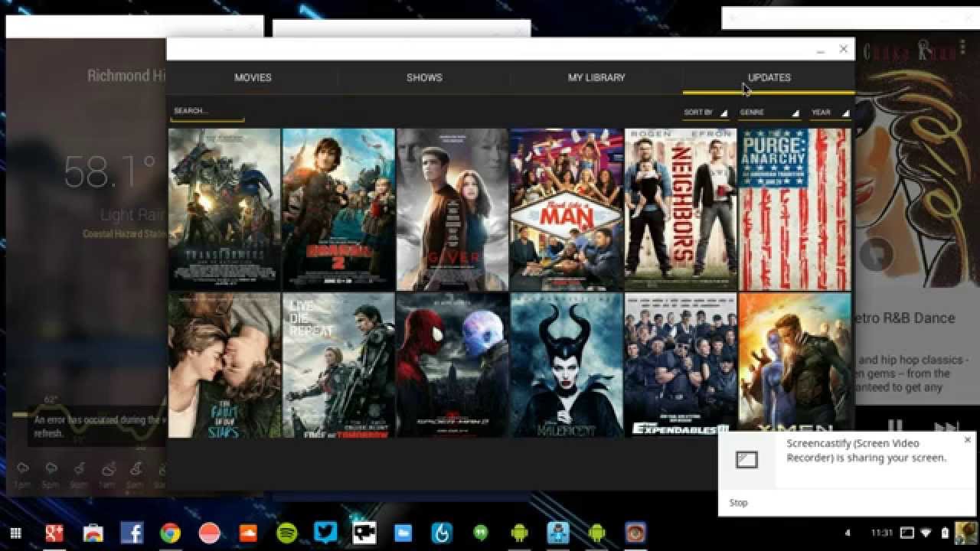Open The Purge: Anarchy poster
This screenshot has width=980, height=551.
click(x=795, y=209)
